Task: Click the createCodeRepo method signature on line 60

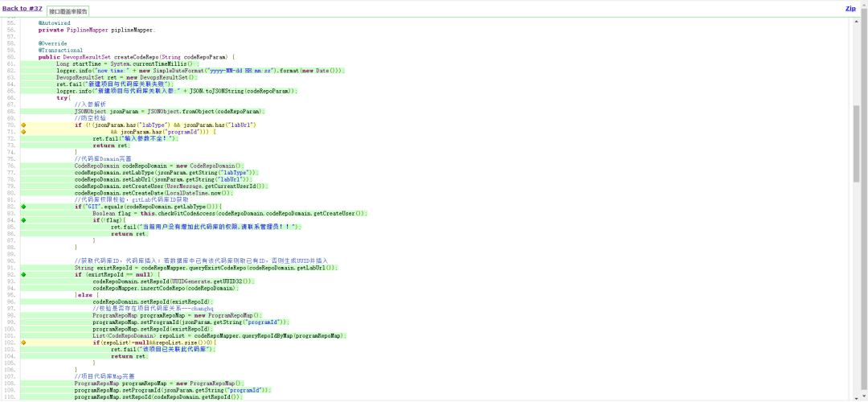Action: (137, 57)
